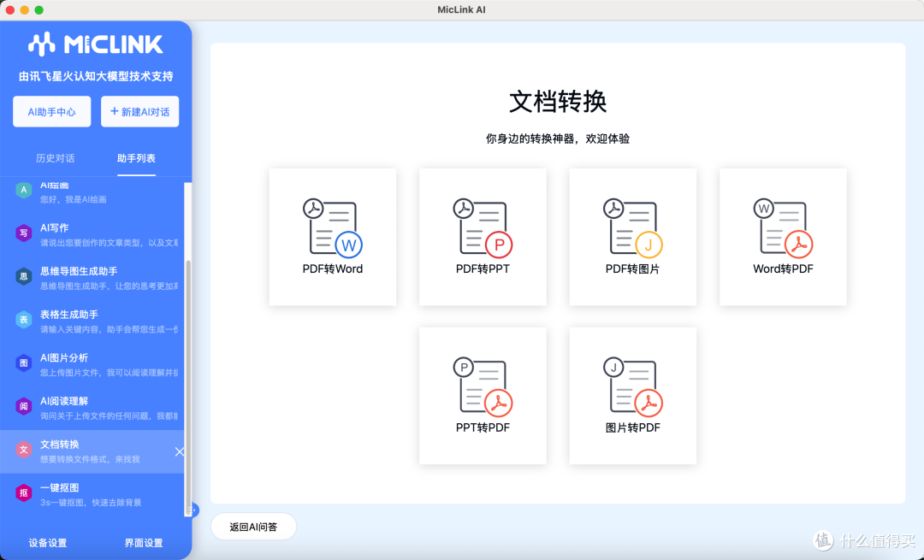Open the 图片转PDF conversion card
This screenshot has width=924, height=560.
click(x=633, y=396)
